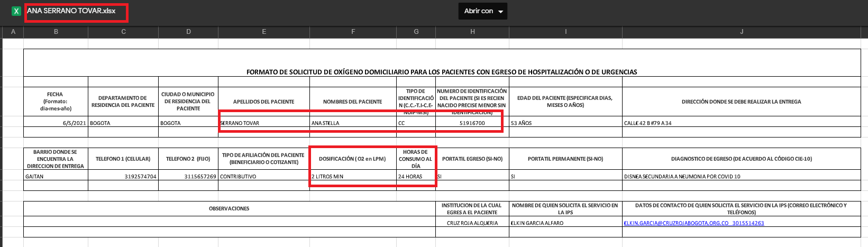Select column J header
The height and width of the screenshot is (247, 868).
(742, 32)
